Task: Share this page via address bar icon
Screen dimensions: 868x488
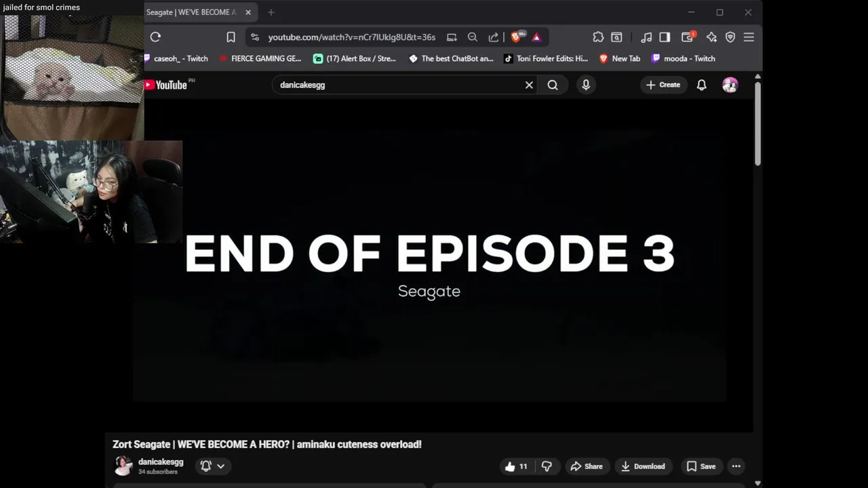Action: pyautogui.click(x=494, y=37)
